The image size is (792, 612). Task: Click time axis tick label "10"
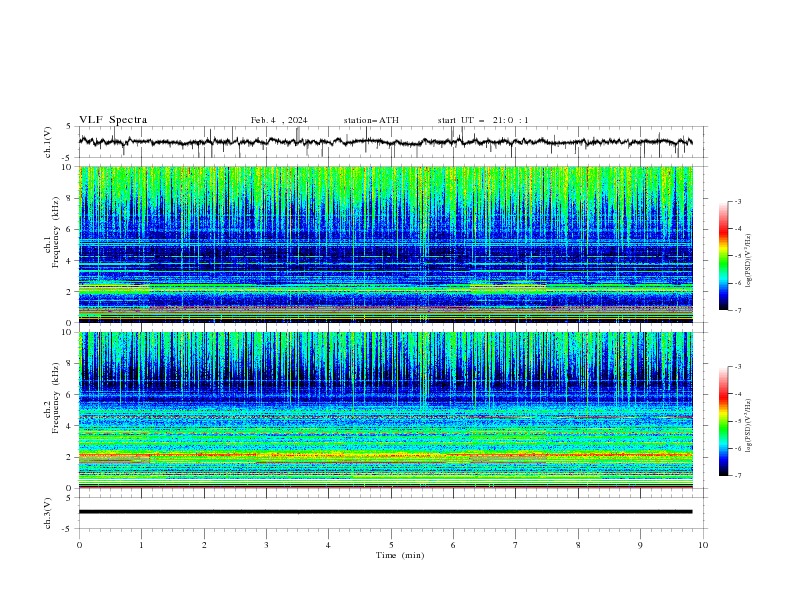(703, 545)
